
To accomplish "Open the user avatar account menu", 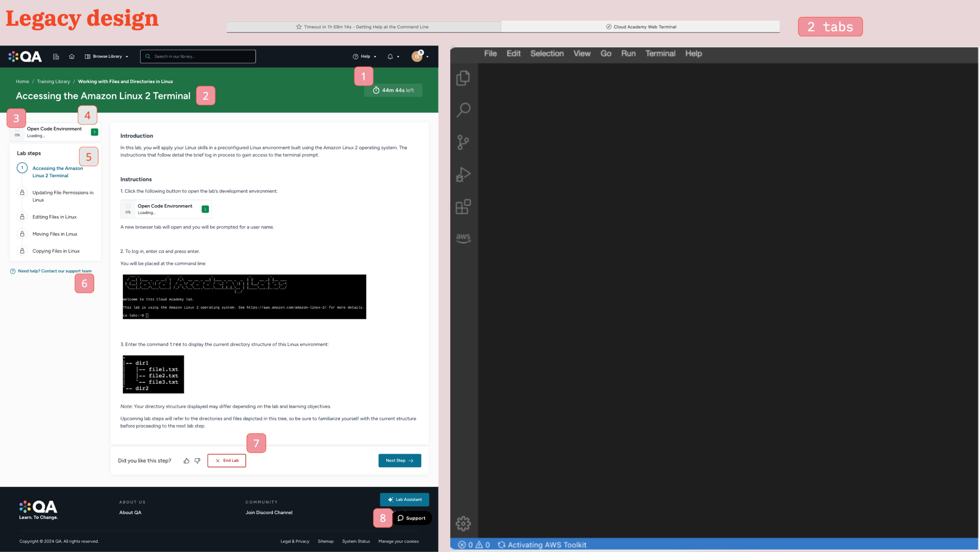I will click(x=420, y=56).
